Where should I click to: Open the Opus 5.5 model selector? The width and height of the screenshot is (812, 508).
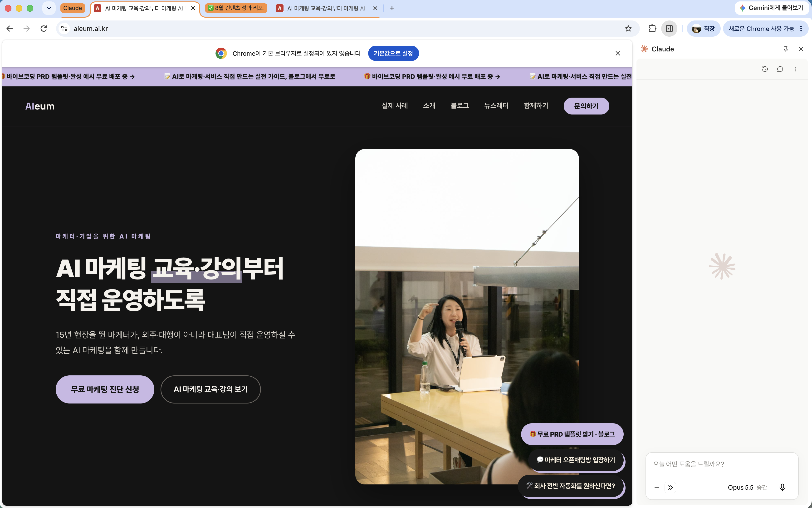747,487
